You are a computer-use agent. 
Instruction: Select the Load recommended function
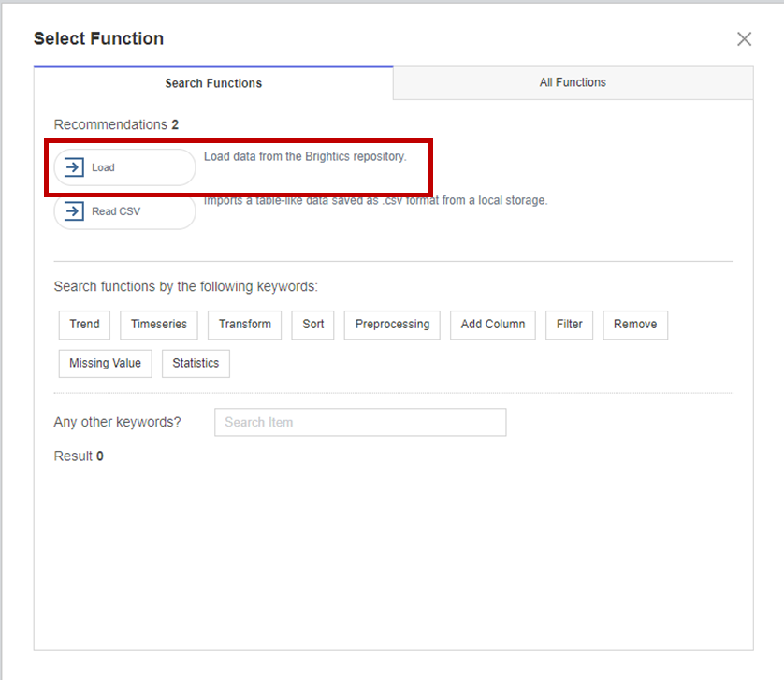click(x=124, y=167)
